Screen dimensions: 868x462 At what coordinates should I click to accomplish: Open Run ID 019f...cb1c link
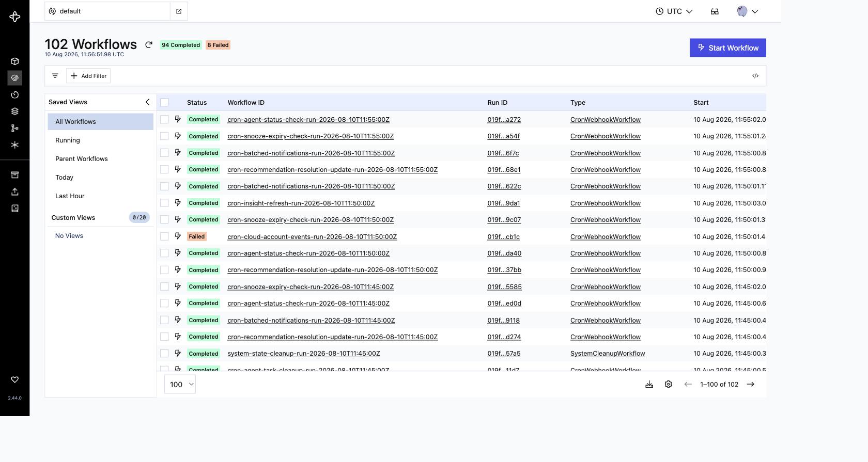tap(503, 236)
